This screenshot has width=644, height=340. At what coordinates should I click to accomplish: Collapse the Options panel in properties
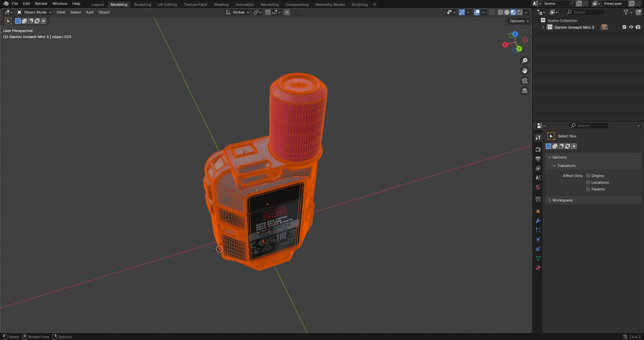[549, 157]
